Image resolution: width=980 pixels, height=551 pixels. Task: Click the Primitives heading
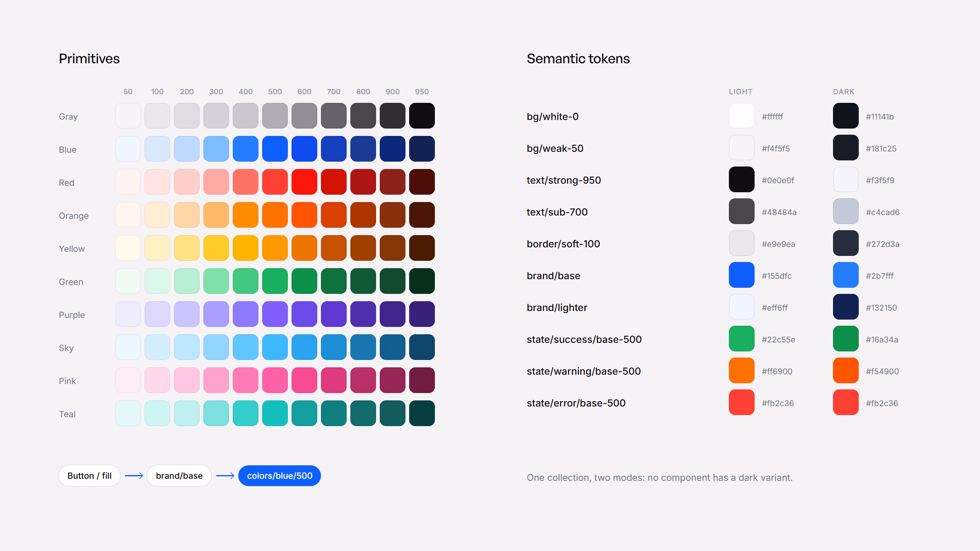[x=89, y=59]
